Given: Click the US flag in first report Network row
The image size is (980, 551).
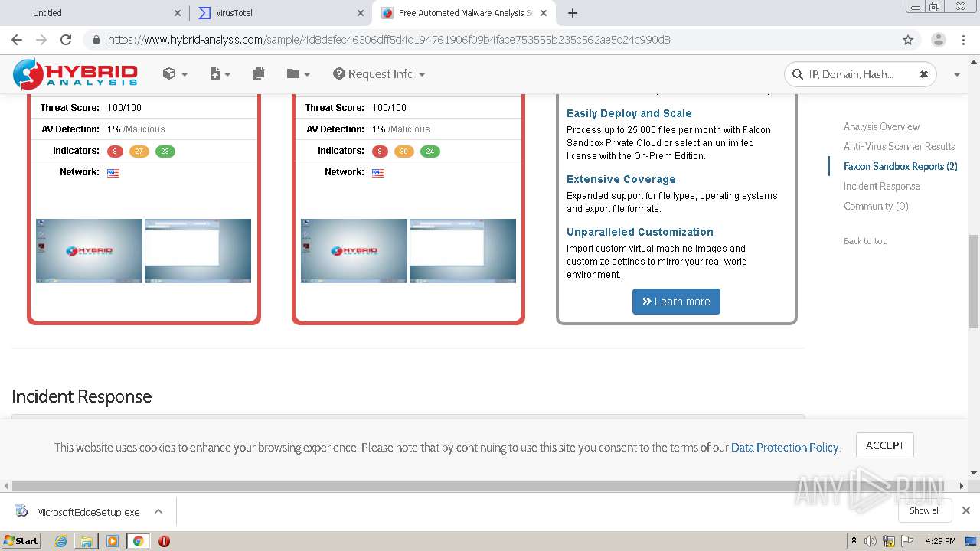Looking at the screenshot, I should click(113, 173).
